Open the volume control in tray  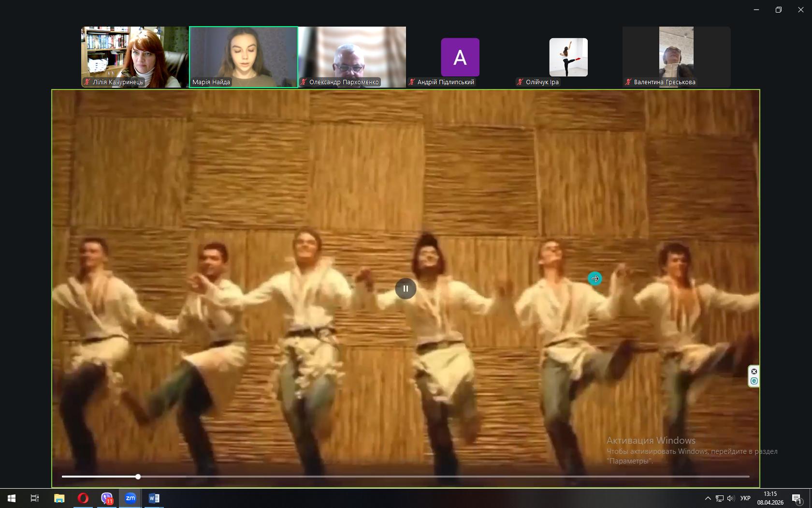pyautogui.click(x=730, y=498)
